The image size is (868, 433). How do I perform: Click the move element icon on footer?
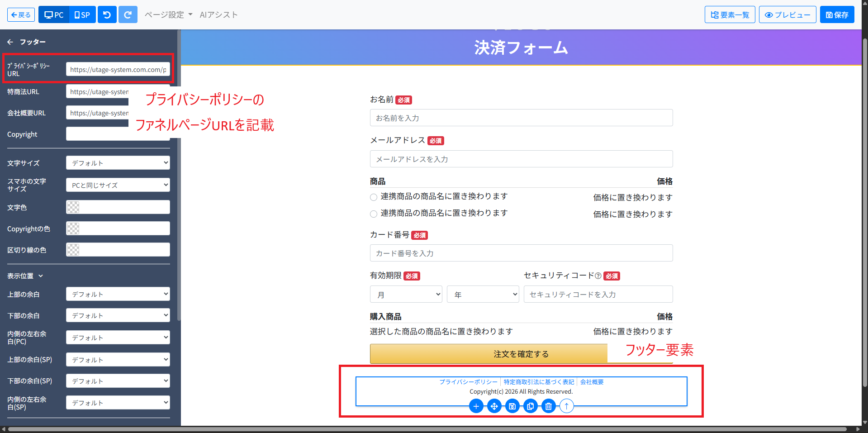click(494, 406)
